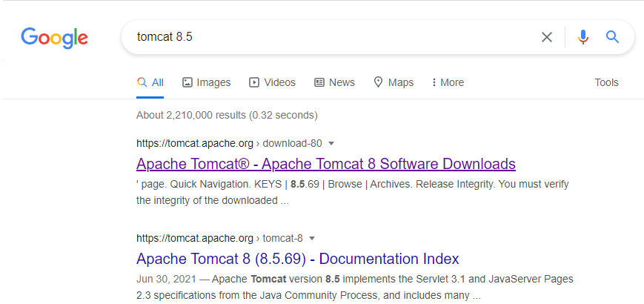Click the tomcat.apache.org › tomcat-8 URL

[x=219, y=238]
